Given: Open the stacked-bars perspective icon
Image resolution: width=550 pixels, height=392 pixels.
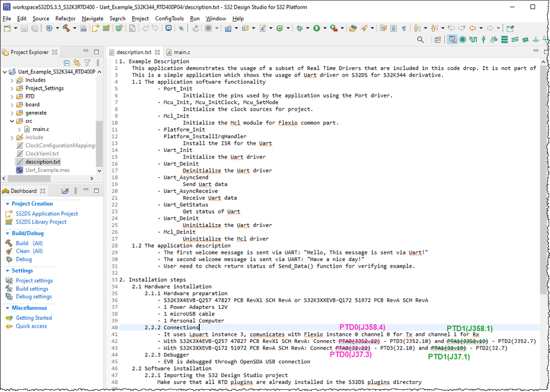Looking at the screenshot, I should click(504, 40).
